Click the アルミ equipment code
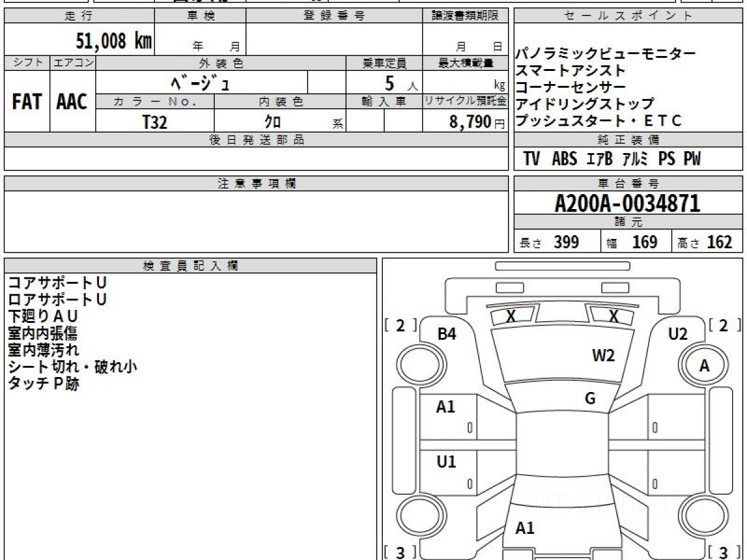 click(x=635, y=159)
